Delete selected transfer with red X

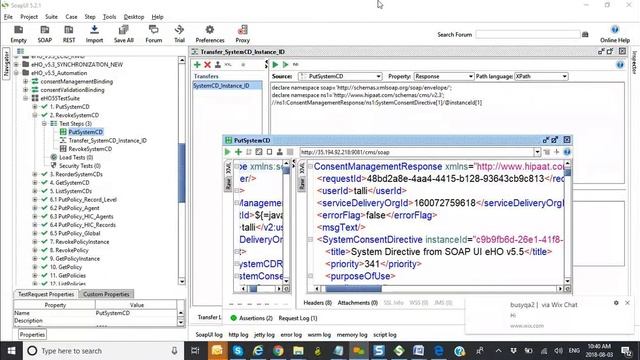click(x=207, y=65)
